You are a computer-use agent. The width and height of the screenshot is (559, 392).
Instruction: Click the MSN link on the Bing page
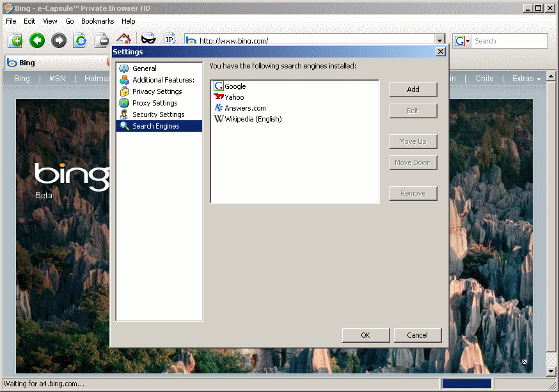point(58,79)
